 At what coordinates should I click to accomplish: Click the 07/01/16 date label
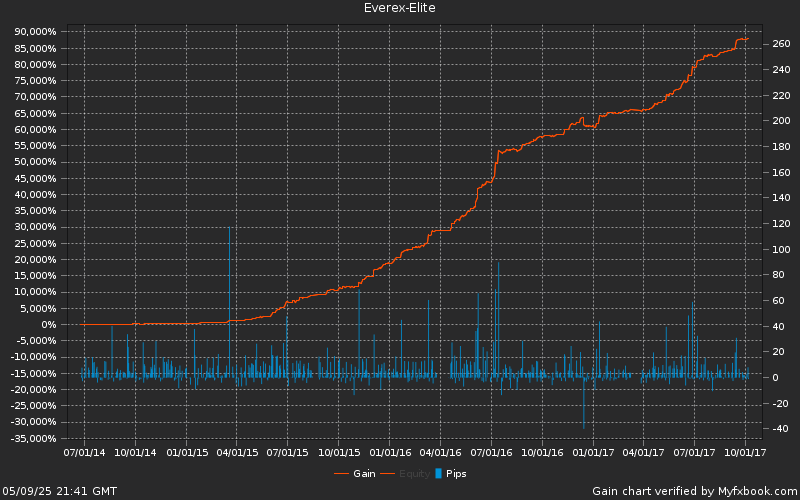click(491, 453)
